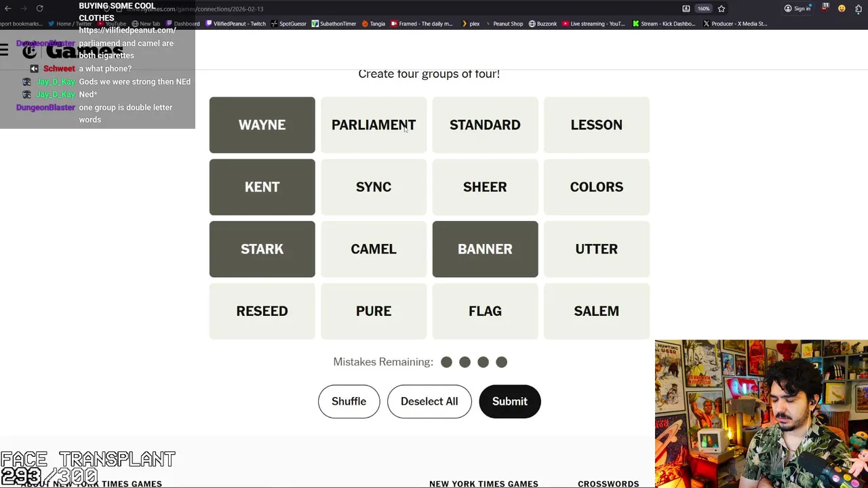Viewport: 868px width, 488px height.
Task: Open the emoji extension icon
Action: point(842,9)
